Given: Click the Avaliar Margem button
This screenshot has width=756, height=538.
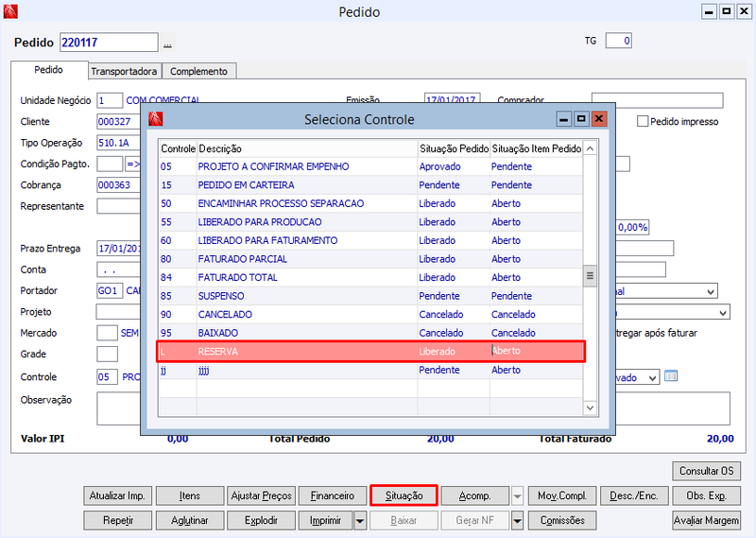Looking at the screenshot, I should tap(706, 521).
